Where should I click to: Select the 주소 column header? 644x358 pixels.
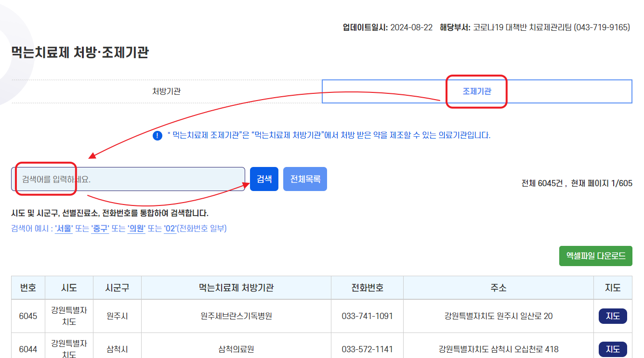pyautogui.click(x=499, y=288)
